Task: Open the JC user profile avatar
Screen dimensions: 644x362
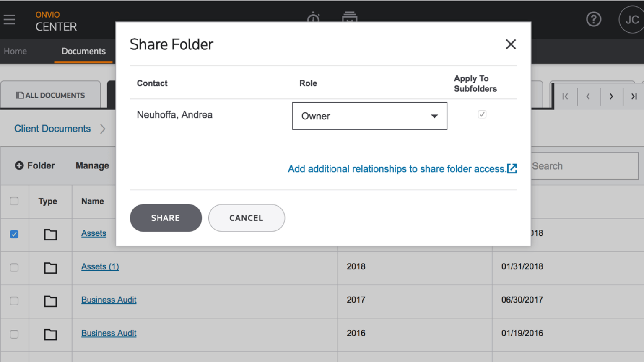Action: [631, 20]
